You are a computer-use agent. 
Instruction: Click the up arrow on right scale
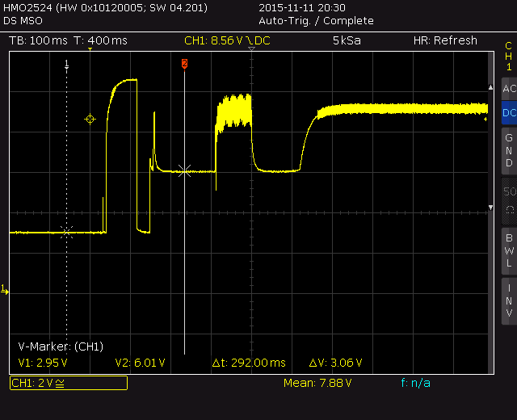coord(490,87)
